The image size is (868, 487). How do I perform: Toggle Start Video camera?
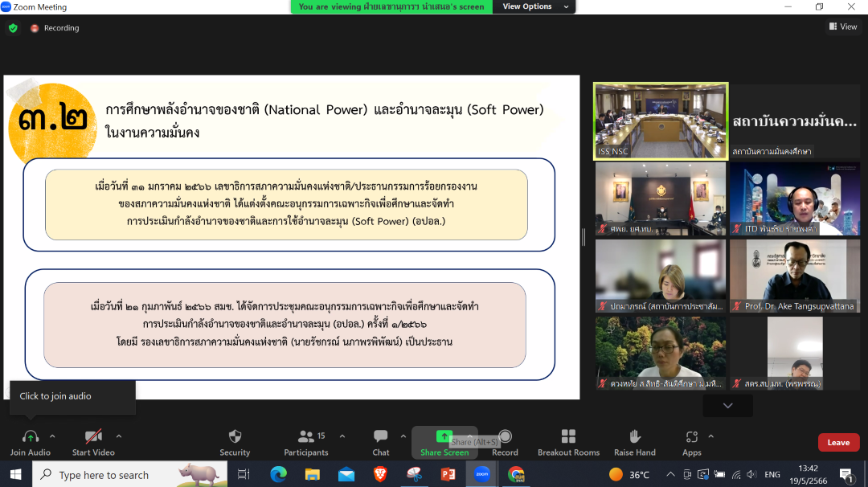[93, 436]
